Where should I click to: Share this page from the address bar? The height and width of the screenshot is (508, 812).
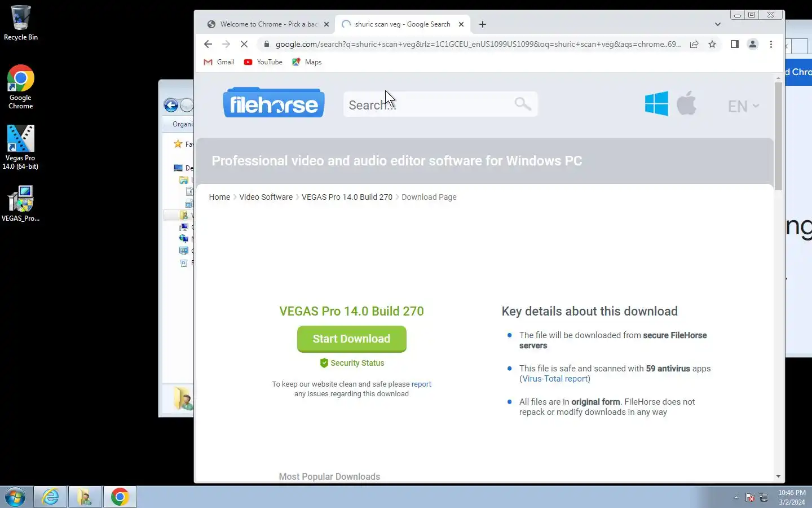(694, 44)
